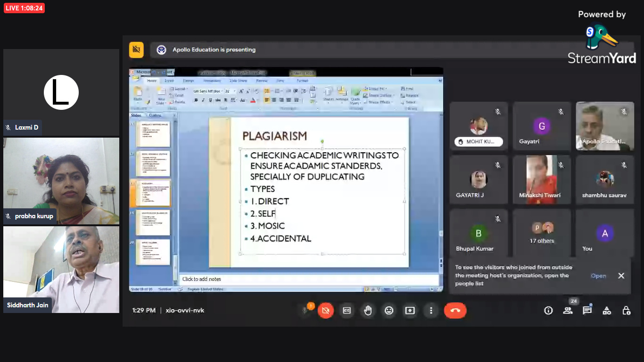Open the Design ribbon tab

[x=189, y=81]
